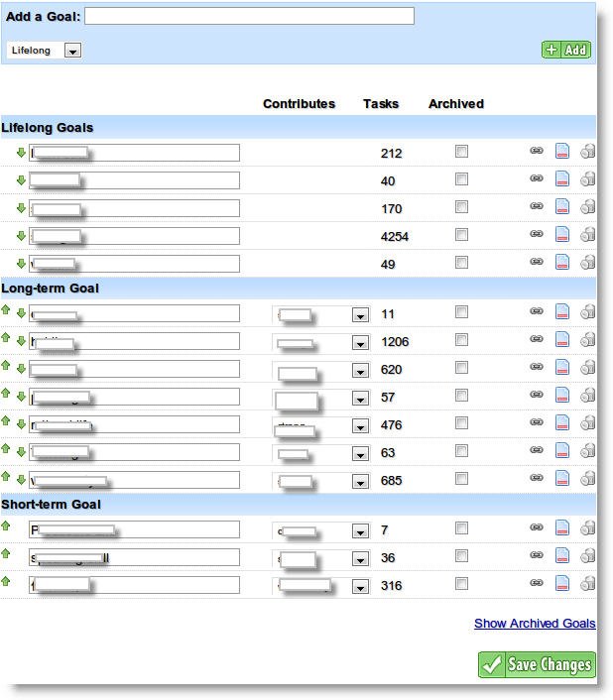Click the Lifelong Goals section heading
The height and width of the screenshot is (700, 613).
(x=47, y=128)
